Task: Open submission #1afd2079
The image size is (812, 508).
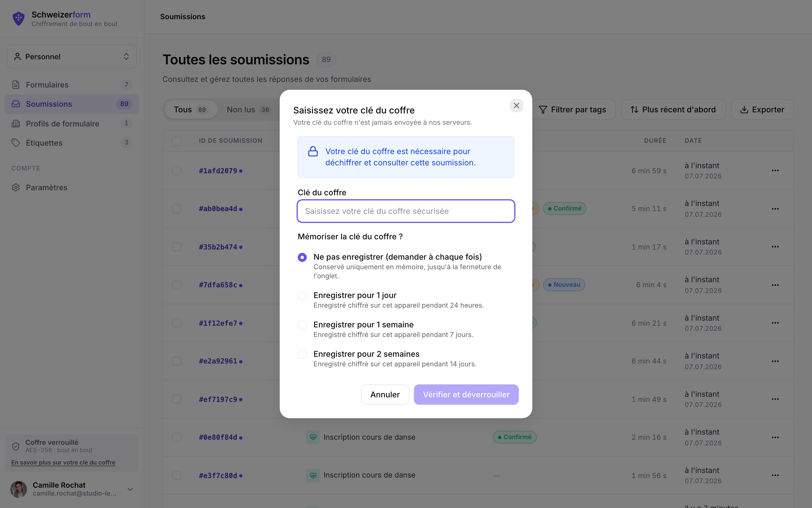Action: (218, 171)
